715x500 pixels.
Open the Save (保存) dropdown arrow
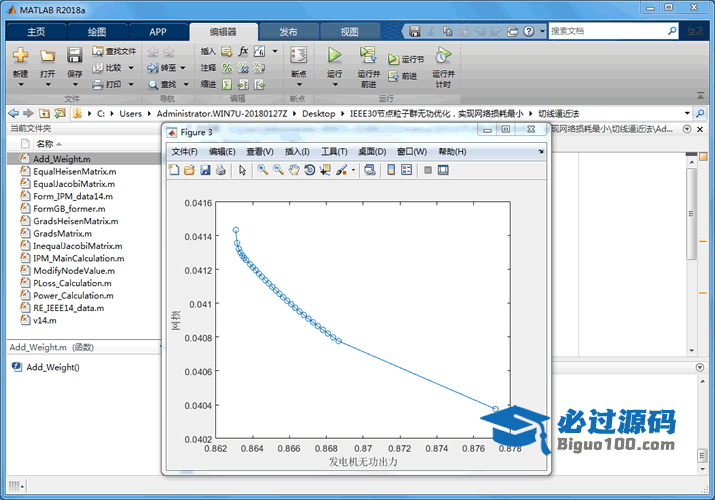tap(75, 85)
